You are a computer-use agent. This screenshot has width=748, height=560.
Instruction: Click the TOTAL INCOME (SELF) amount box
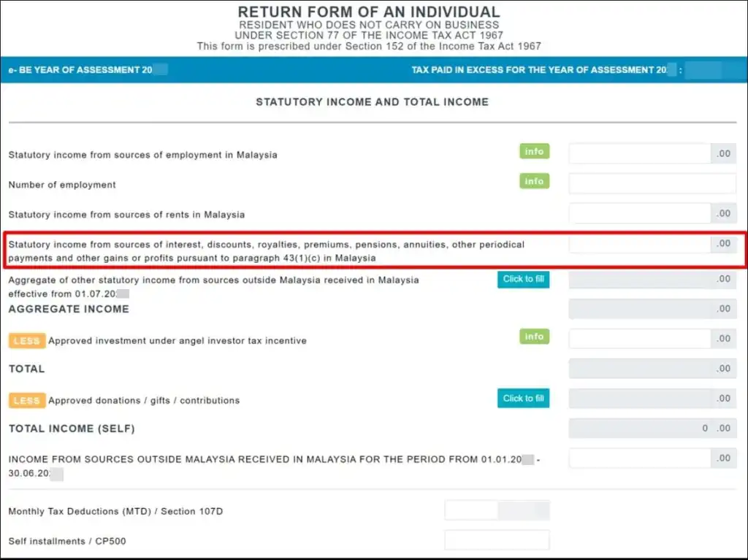(639, 429)
